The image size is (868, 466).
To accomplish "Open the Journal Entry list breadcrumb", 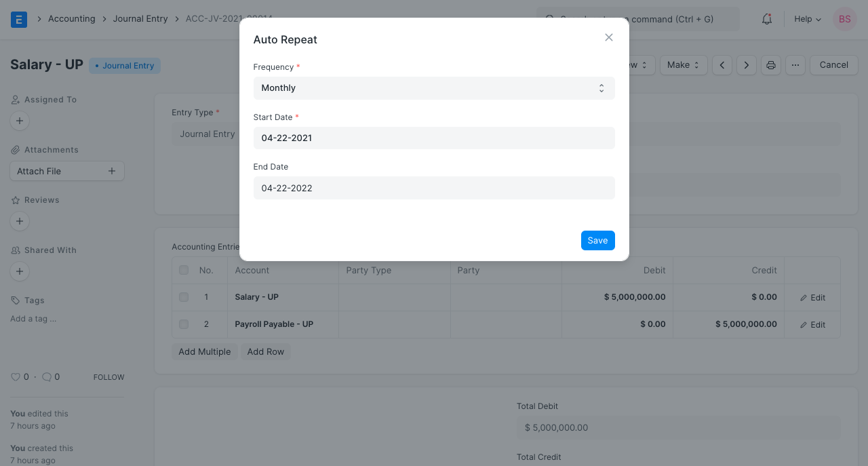I will tap(140, 18).
